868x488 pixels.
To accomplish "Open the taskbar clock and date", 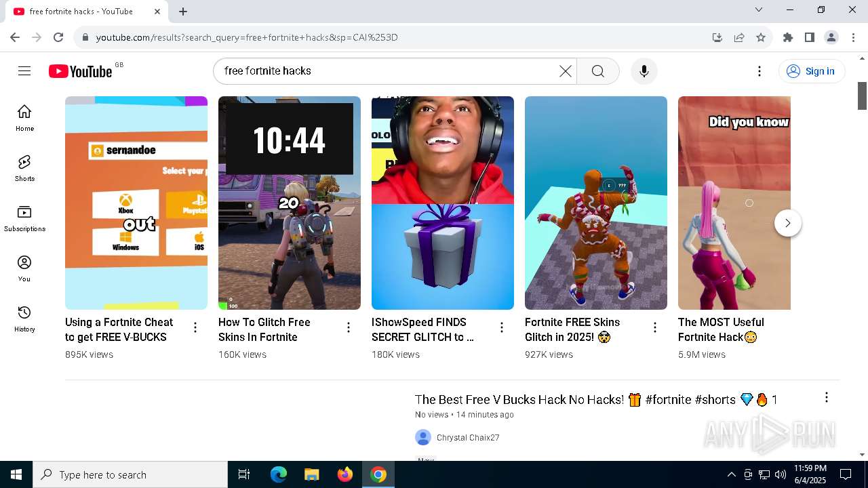I will point(810,474).
